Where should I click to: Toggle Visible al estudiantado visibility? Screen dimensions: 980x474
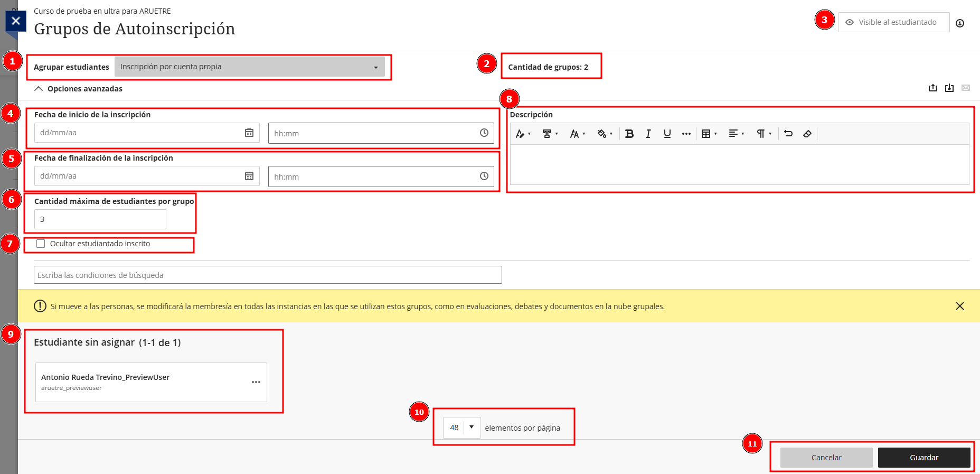893,22
